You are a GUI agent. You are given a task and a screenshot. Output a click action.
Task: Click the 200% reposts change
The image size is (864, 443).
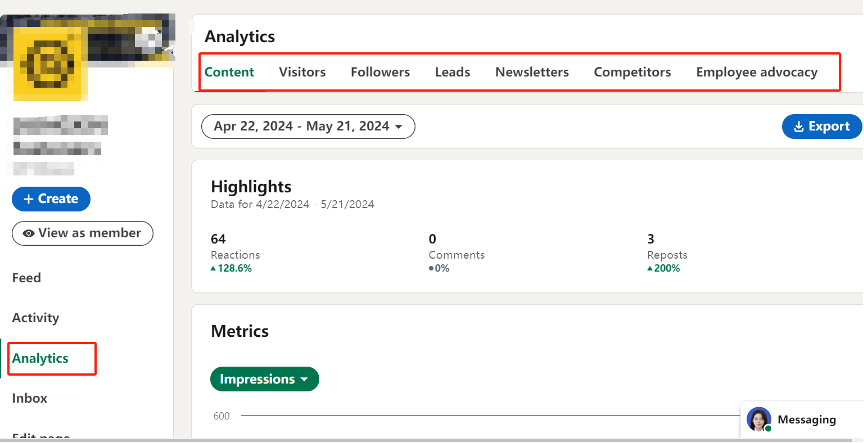(664, 268)
